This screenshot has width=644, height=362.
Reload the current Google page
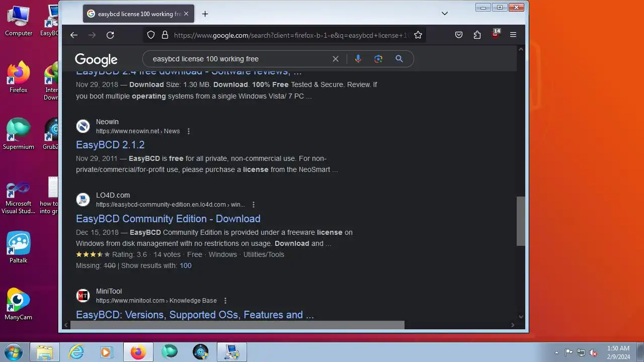click(110, 35)
